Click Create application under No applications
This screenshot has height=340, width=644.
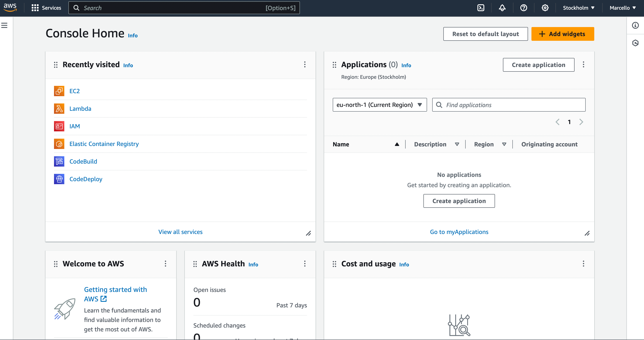(x=459, y=201)
